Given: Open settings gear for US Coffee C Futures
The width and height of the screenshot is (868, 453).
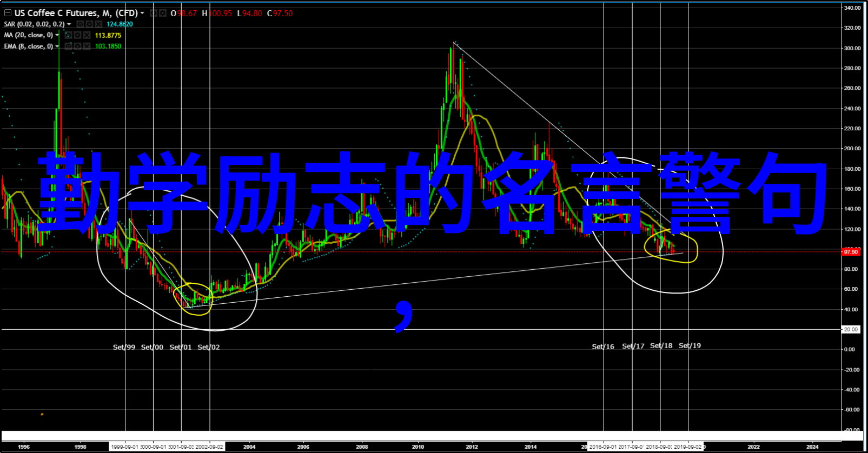Looking at the screenshot, I should coord(162,13).
